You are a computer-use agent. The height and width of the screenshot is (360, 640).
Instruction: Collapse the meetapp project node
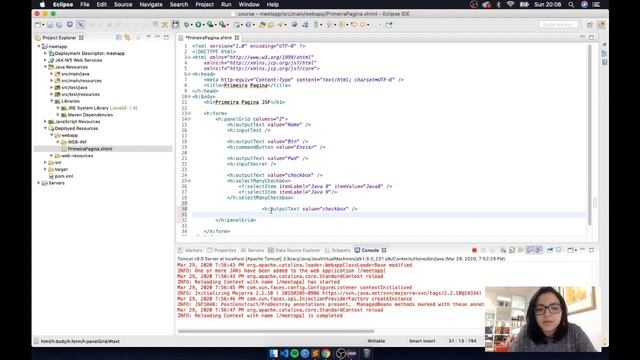(x=39, y=47)
